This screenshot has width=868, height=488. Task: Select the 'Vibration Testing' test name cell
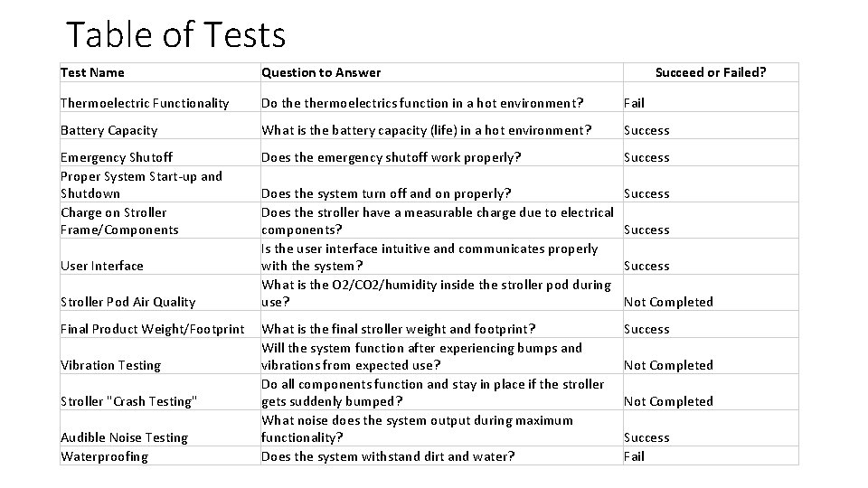pos(110,365)
